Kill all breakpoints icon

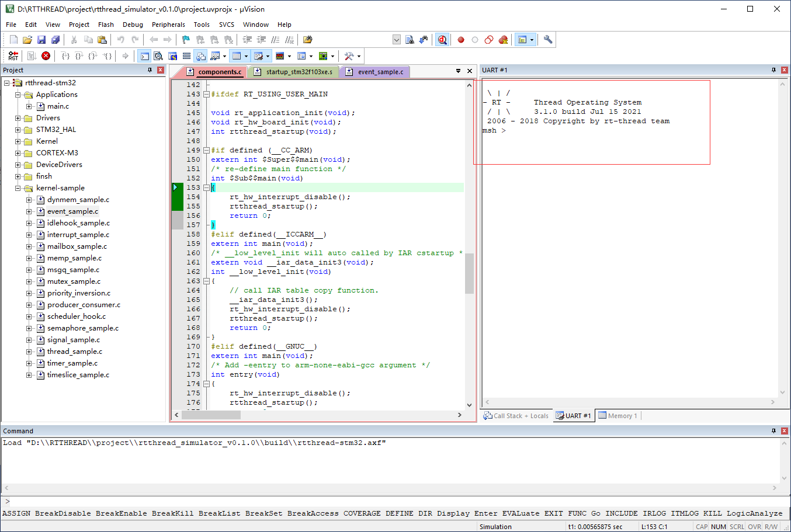tap(503, 40)
